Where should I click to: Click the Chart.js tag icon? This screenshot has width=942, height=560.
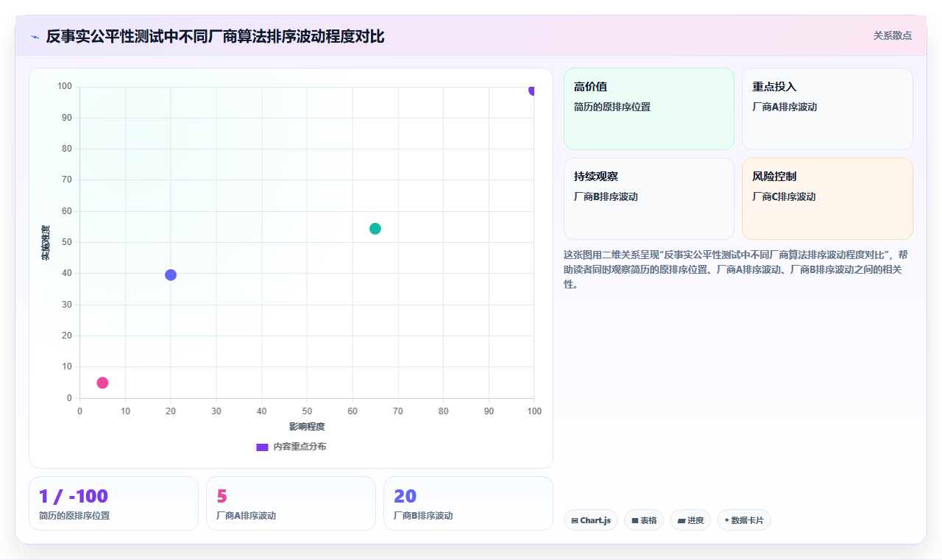[x=575, y=520]
